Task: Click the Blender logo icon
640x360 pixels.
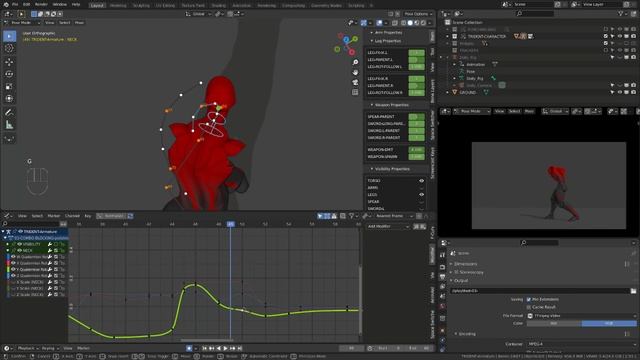Action: tap(6, 4)
